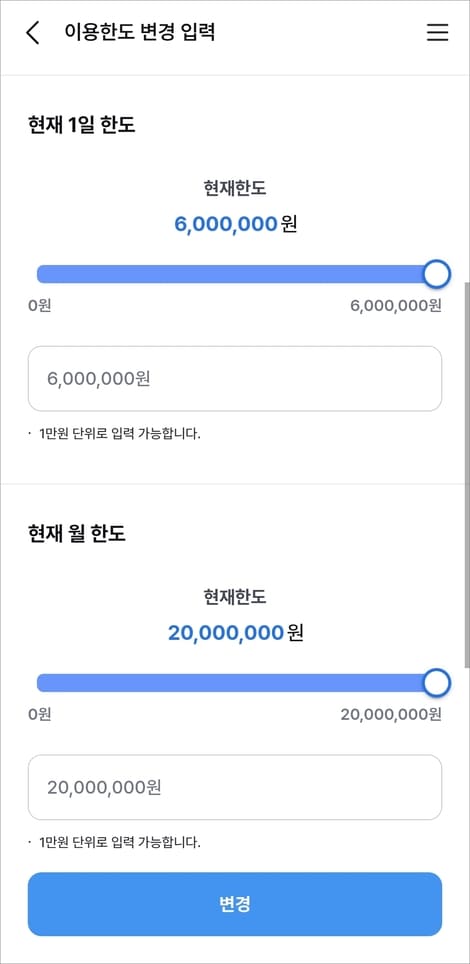Tap the blue 변경 button

235,904
